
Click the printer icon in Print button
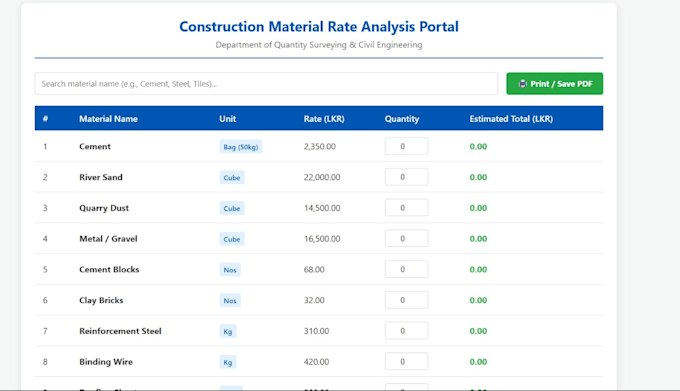523,84
